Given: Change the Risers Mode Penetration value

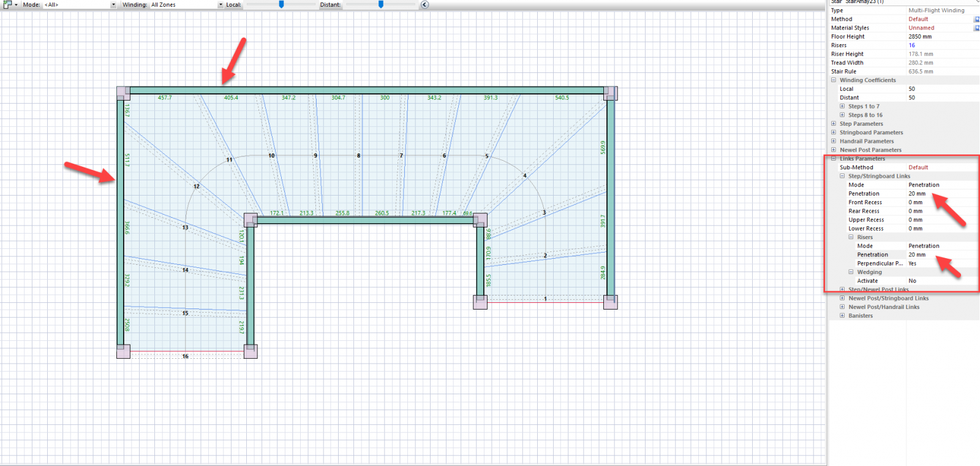Looking at the screenshot, I should coord(924,246).
